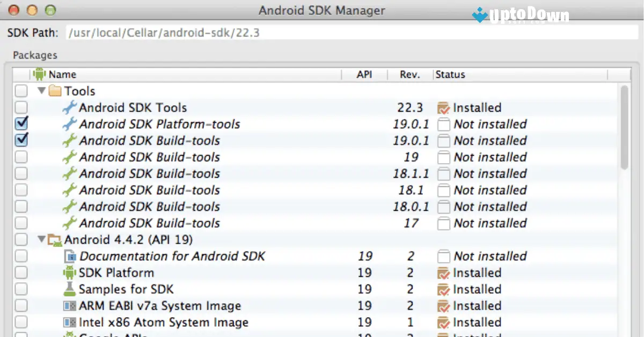Click the Android robot icon next to SDK Platform
The image size is (644, 337).
coord(70,273)
